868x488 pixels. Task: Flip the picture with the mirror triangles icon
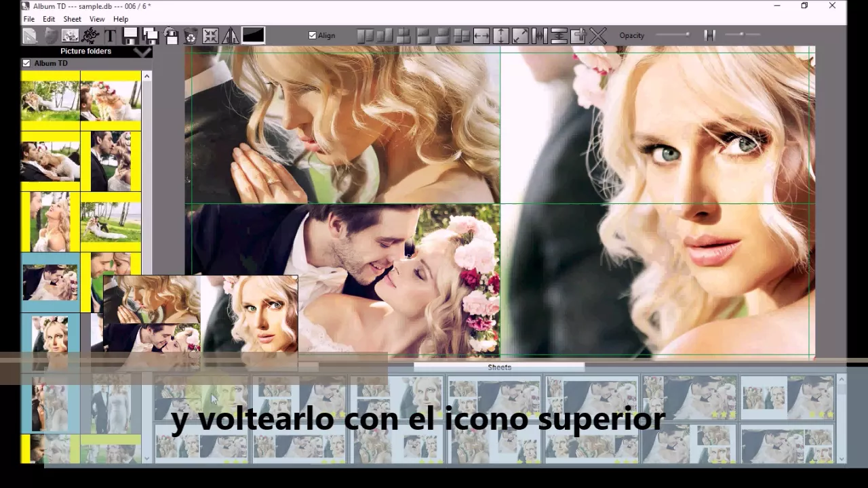231,36
